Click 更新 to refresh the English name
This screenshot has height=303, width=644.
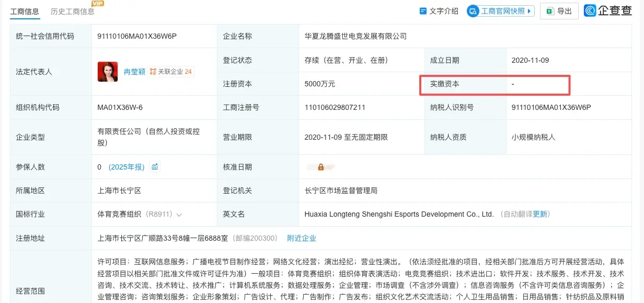point(540,214)
